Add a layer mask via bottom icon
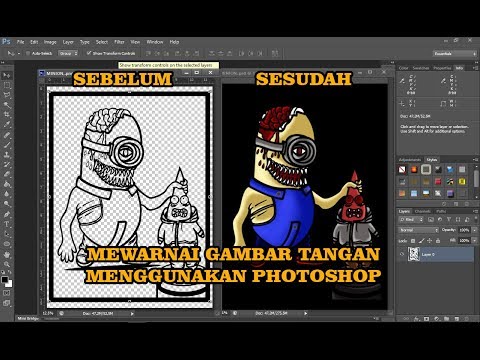 click(426, 319)
